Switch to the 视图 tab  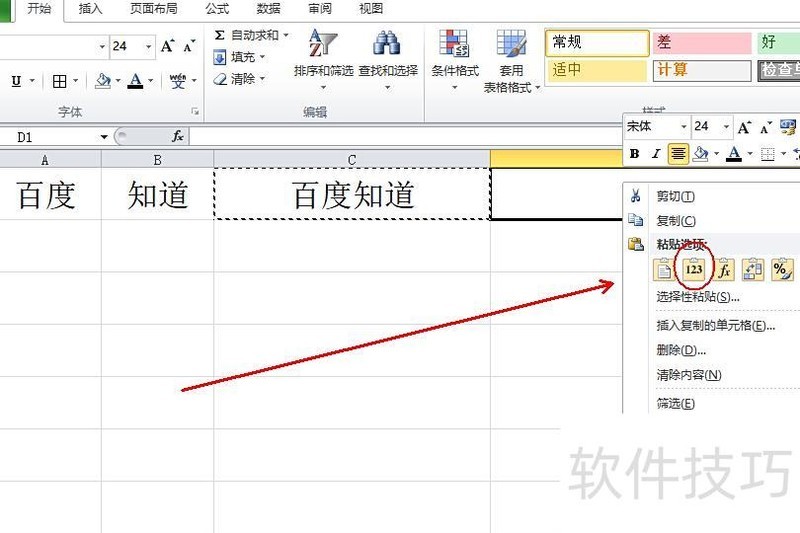click(371, 9)
